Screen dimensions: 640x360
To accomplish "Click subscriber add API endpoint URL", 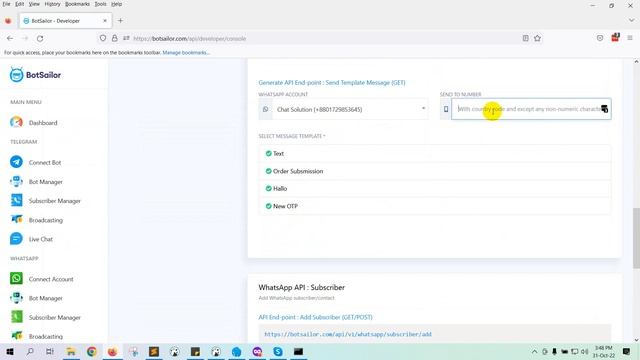I will pos(348,334).
